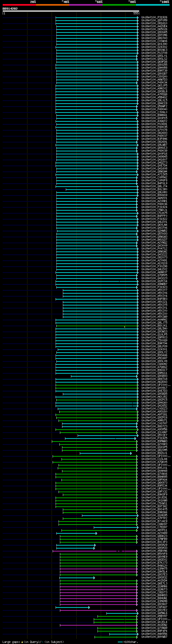Select the UniRef100_Q5Y2E7 label
This screenshot has height=644, width=172.
[x=154, y=435]
